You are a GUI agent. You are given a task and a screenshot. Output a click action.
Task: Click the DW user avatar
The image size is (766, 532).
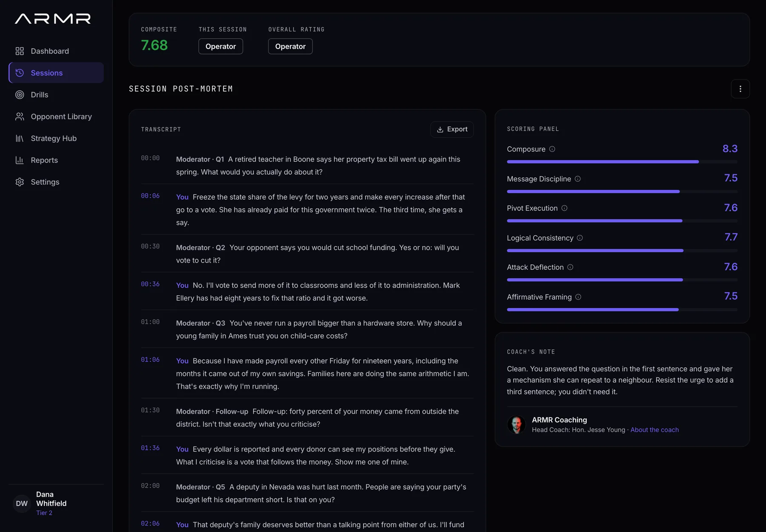(x=22, y=503)
